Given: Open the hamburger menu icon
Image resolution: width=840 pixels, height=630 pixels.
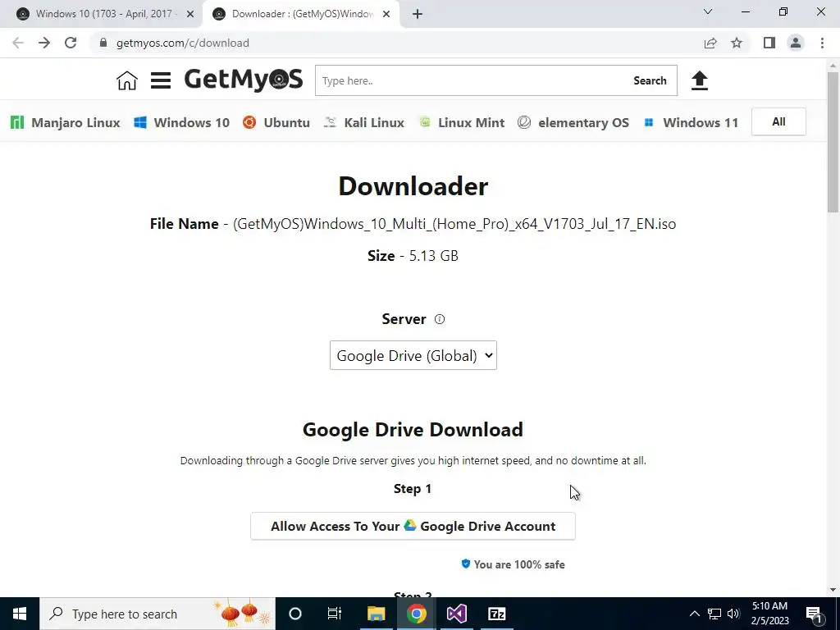Looking at the screenshot, I should point(160,80).
